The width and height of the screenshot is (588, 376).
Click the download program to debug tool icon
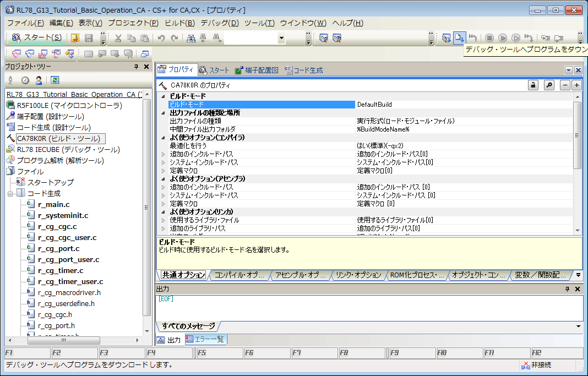click(459, 38)
